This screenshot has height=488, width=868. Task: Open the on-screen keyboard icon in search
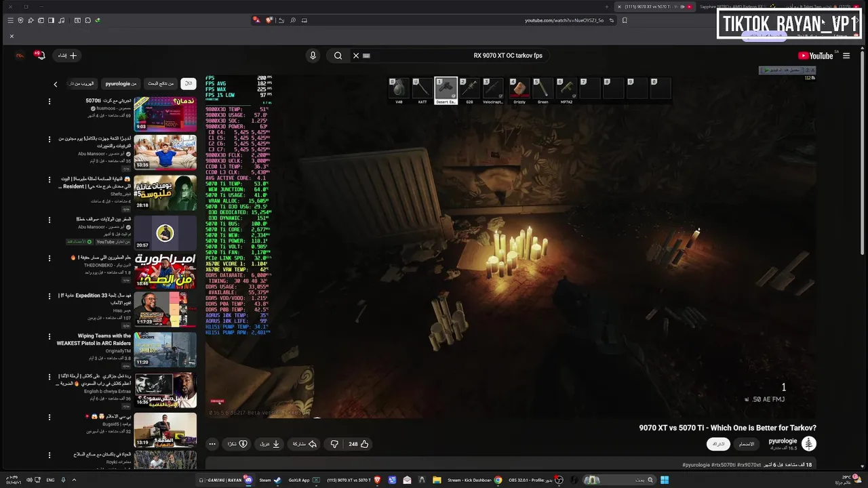point(367,56)
